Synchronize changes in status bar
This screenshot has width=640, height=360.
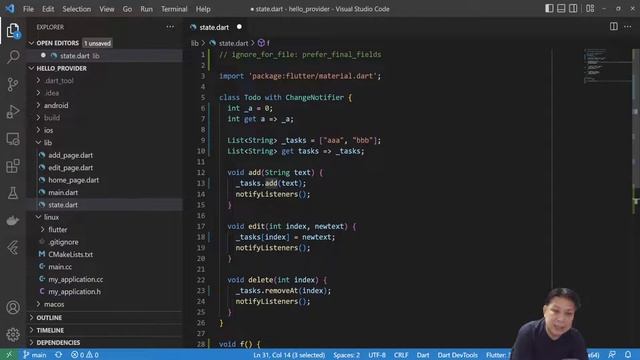click(x=58, y=355)
